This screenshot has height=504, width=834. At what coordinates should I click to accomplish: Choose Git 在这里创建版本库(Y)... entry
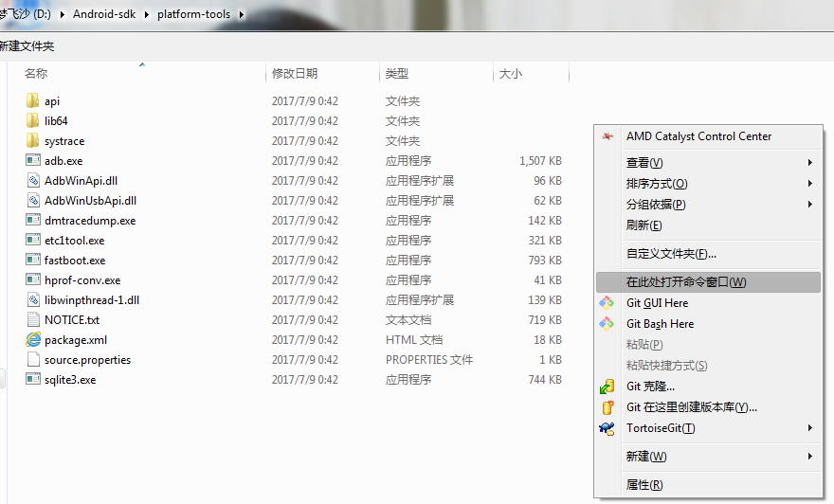(708, 407)
